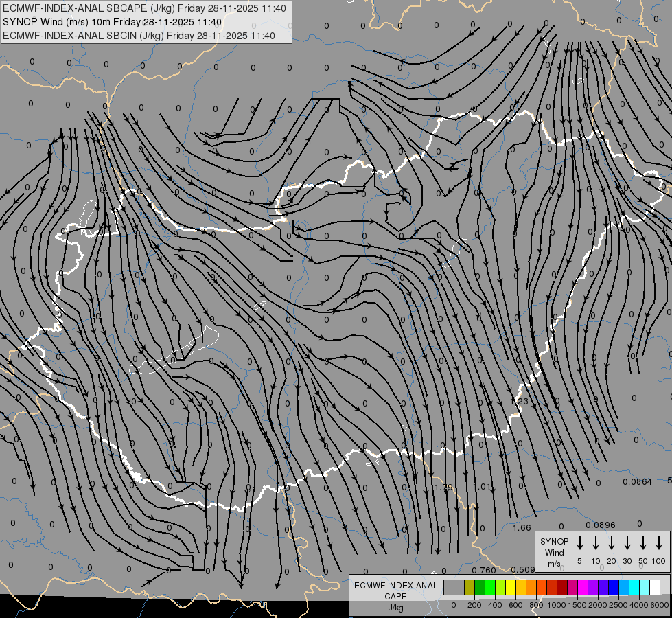Click the map value 0.760
Viewport: 672px width, 618px height.
(484, 570)
